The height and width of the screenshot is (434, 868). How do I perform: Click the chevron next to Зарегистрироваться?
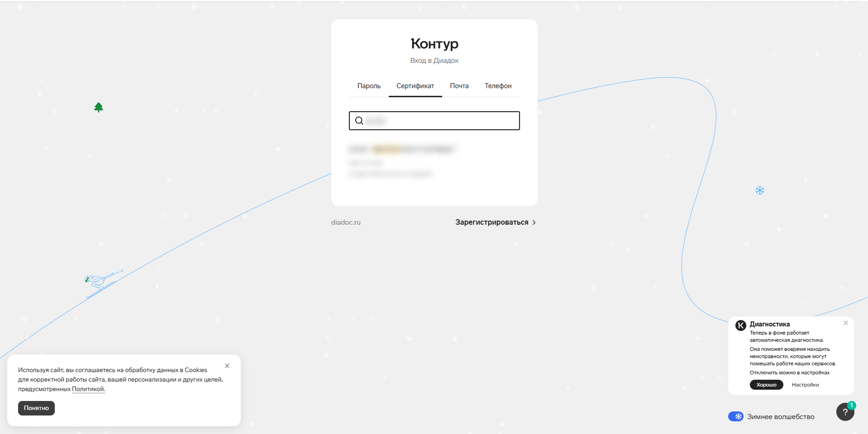click(x=534, y=222)
